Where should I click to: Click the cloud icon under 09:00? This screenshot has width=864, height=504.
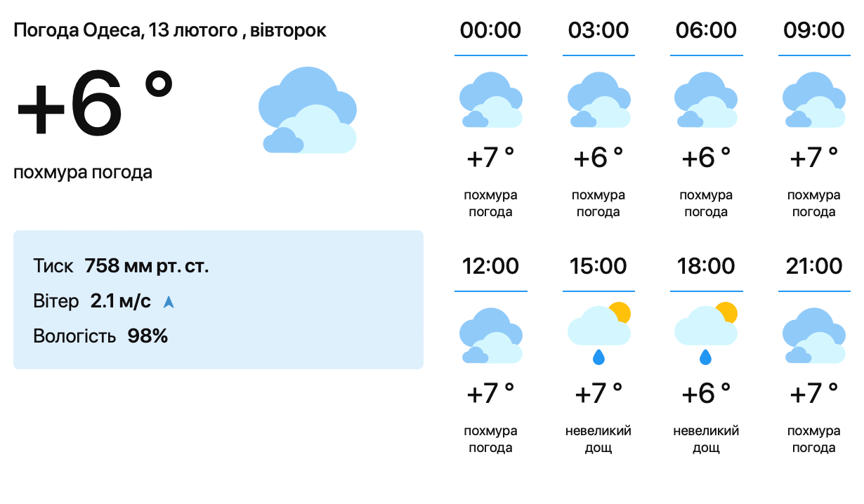pos(813,100)
